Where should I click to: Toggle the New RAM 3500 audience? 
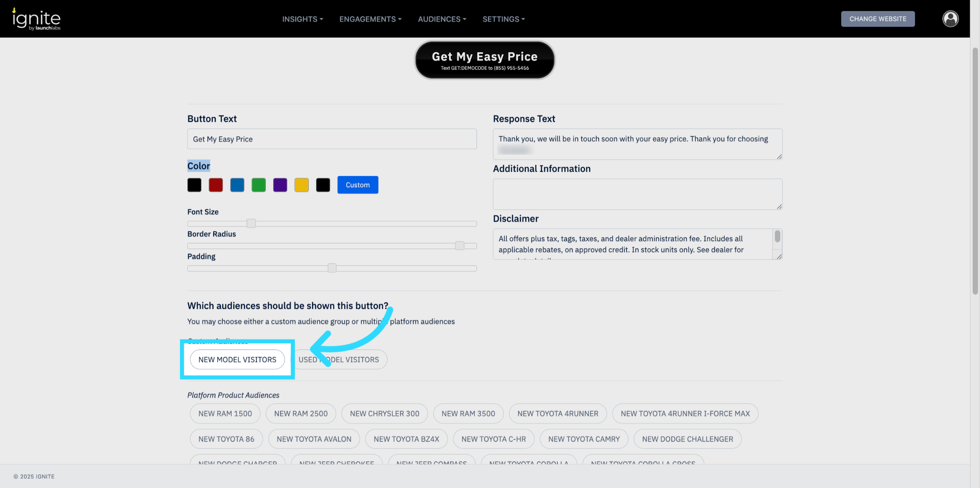tap(468, 414)
